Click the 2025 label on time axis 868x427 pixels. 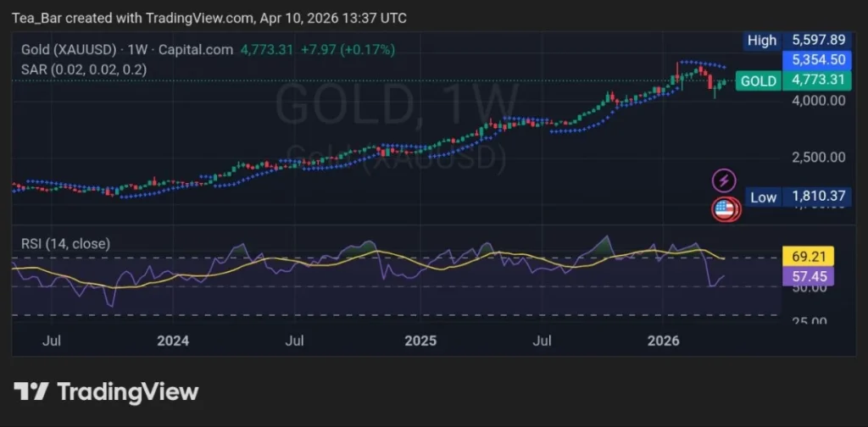[420, 341]
